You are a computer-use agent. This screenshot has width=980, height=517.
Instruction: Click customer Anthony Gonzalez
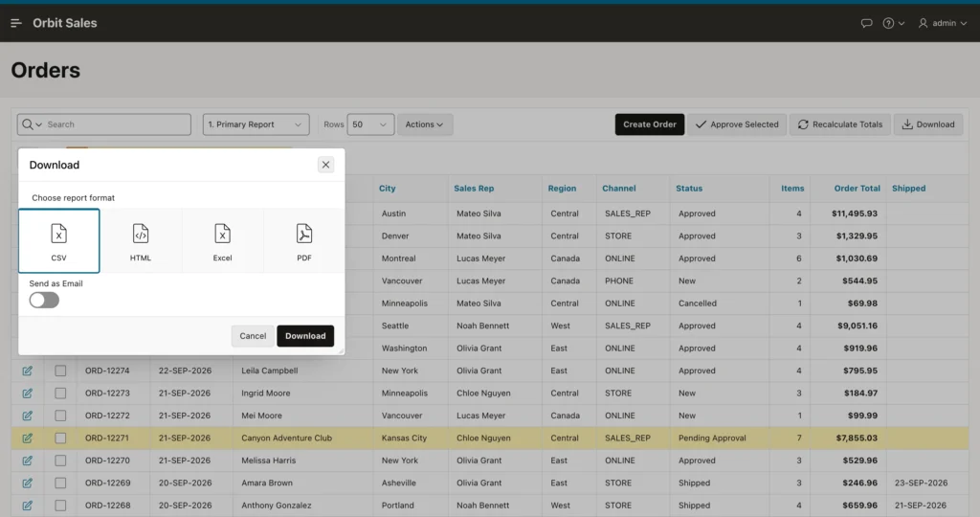pyautogui.click(x=277, y=506)
